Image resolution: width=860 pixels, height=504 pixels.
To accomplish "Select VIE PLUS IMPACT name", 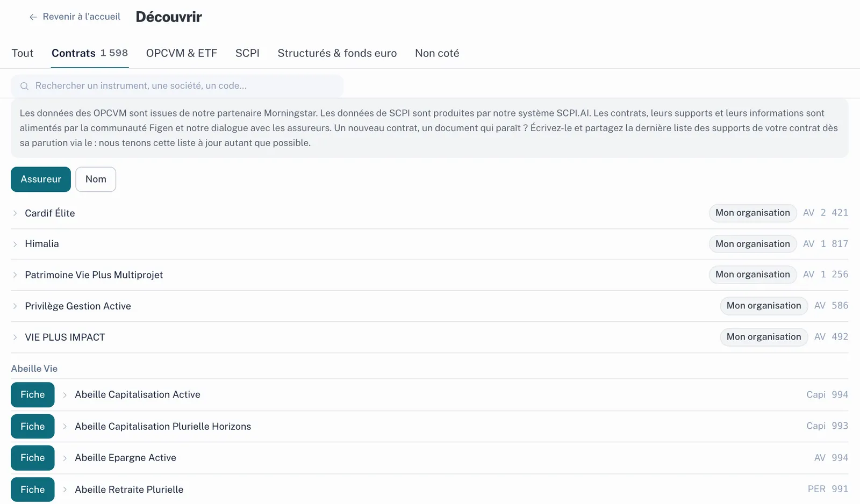I will tap(65, 337).
